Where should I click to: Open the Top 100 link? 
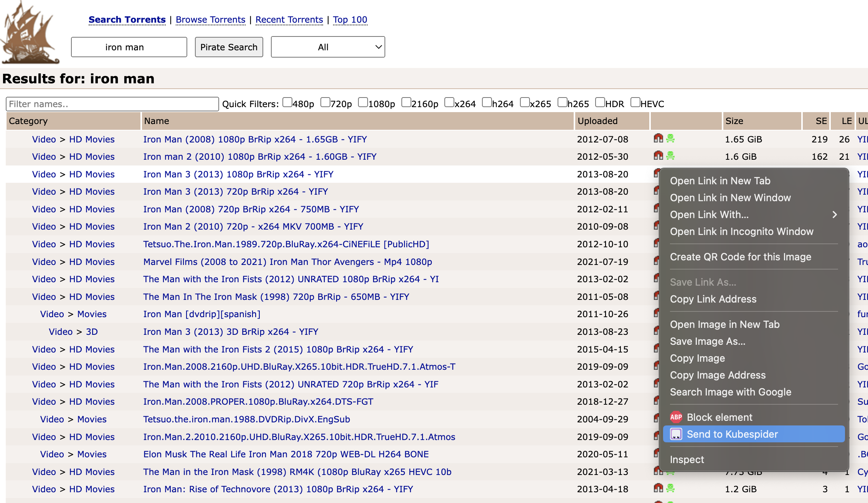350,20
